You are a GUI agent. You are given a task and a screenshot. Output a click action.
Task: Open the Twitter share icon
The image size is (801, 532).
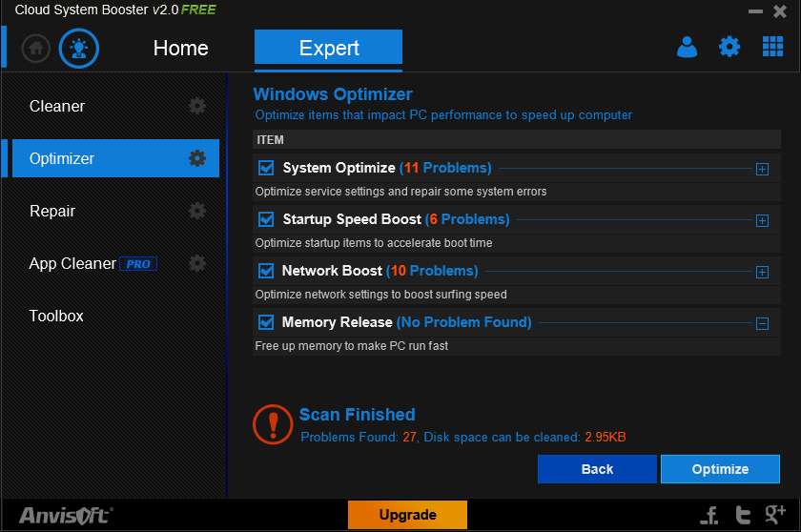[x=743, y=515]
